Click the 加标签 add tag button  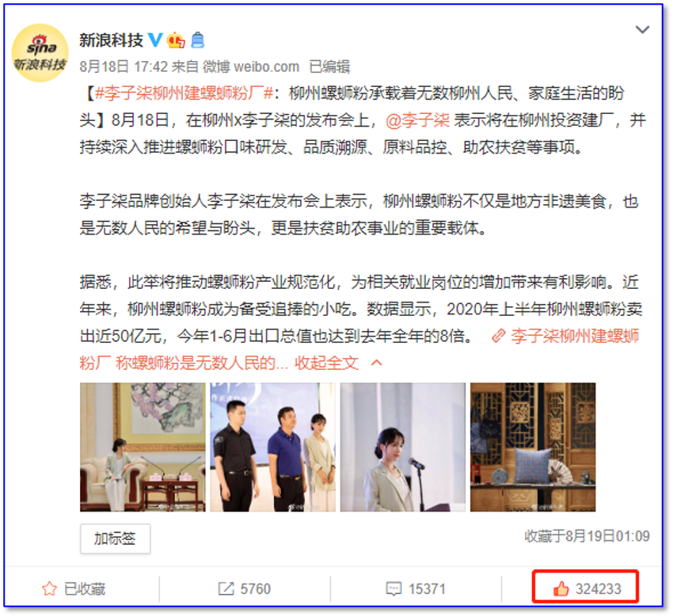click(x=115, y=538)
